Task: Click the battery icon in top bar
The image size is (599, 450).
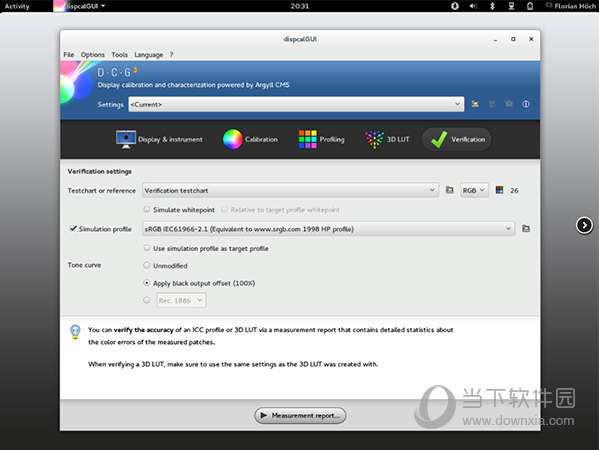Action: click(x=530, y=6)
